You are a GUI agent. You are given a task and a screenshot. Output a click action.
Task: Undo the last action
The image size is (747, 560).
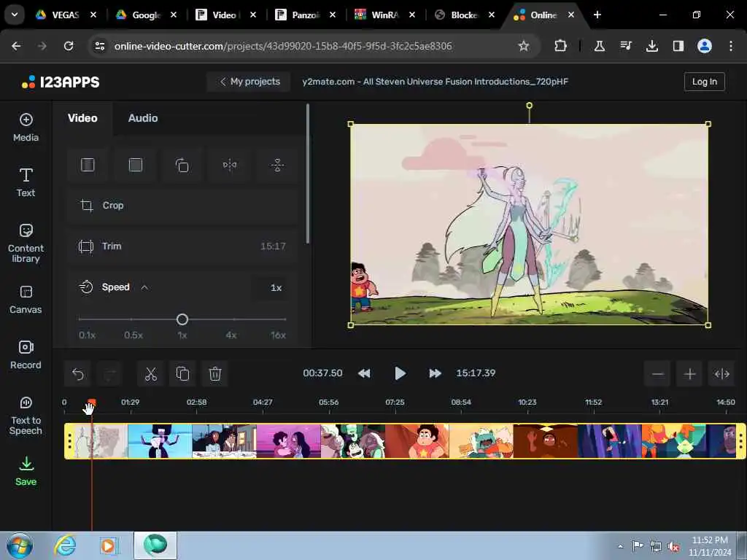click(78, 374)
